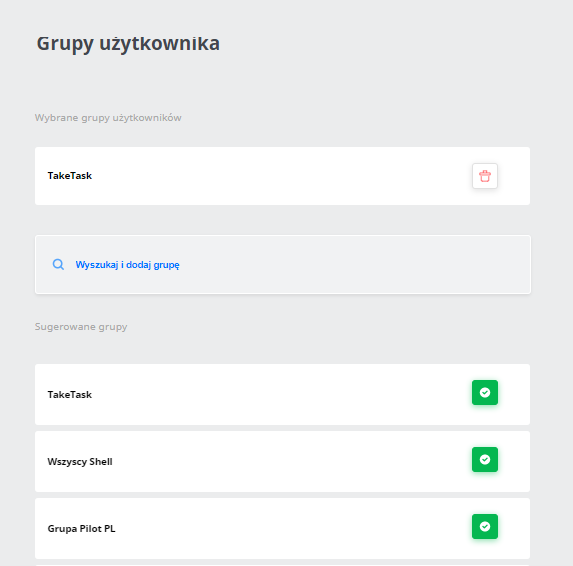Click the Grupa Pilot PL card background
The height and width of the screenshot is (566, 573).
(x=282, y=528)
